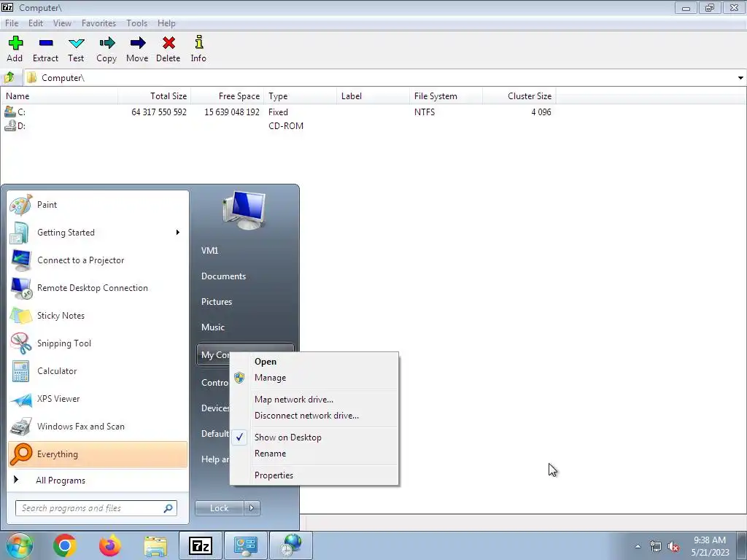Image resolution: width=747 pixels, height=560 pixels.
Task: Open Sticky Notes
Action: click(x=98, y=316)
